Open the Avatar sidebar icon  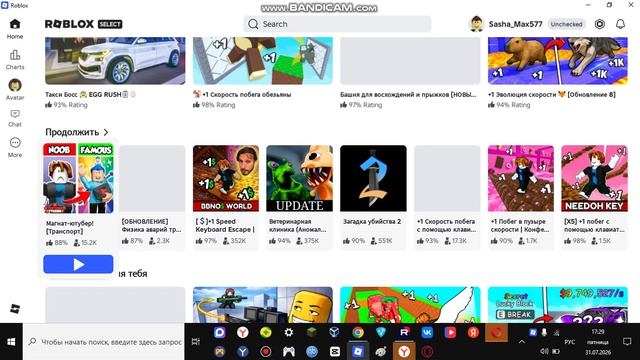(15, 89)
